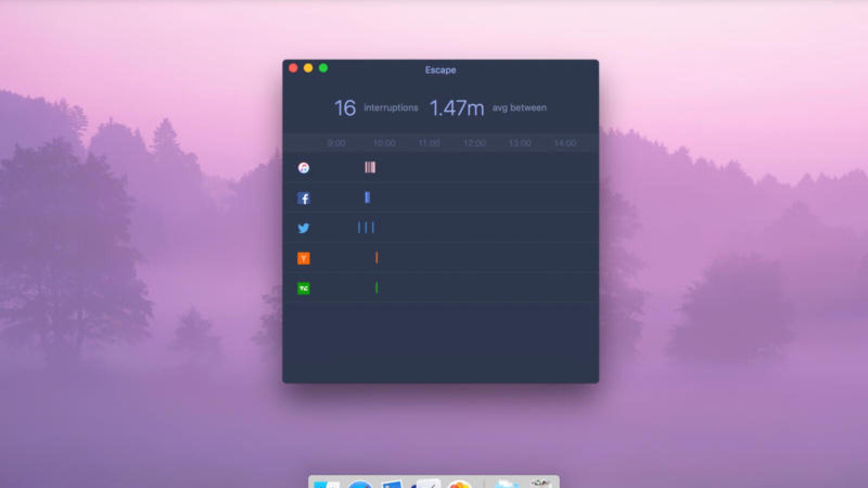Viewport: 868px width, 488px height.
Task: Open the Photos app in the dock
Action: (459, 484)
